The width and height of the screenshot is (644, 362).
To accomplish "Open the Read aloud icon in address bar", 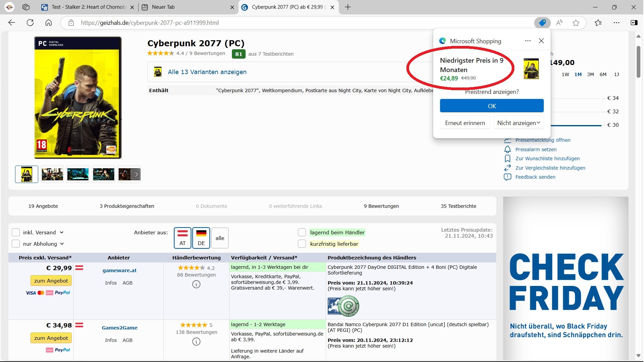I will pos(559,23).
